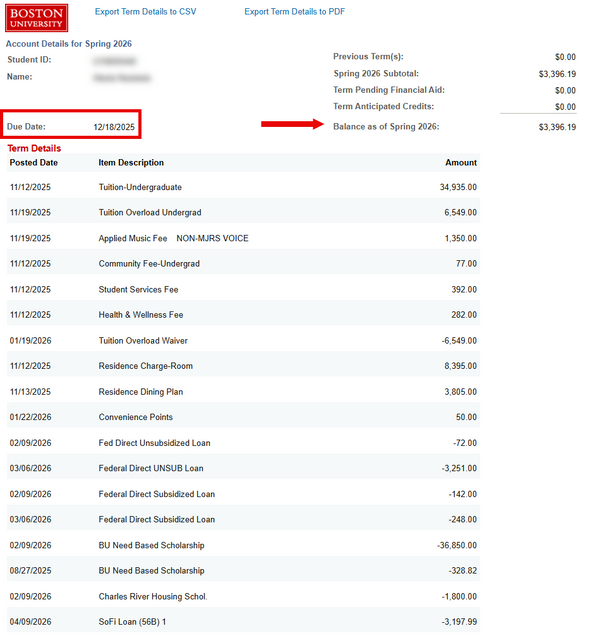Click the posted date 01/22/2026
Image resolution: width=590 pixels, height=636 pixels.
(30, 417)
